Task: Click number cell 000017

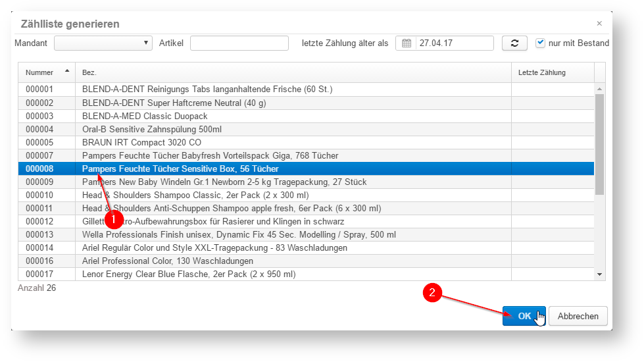Action: pos(47,274)
